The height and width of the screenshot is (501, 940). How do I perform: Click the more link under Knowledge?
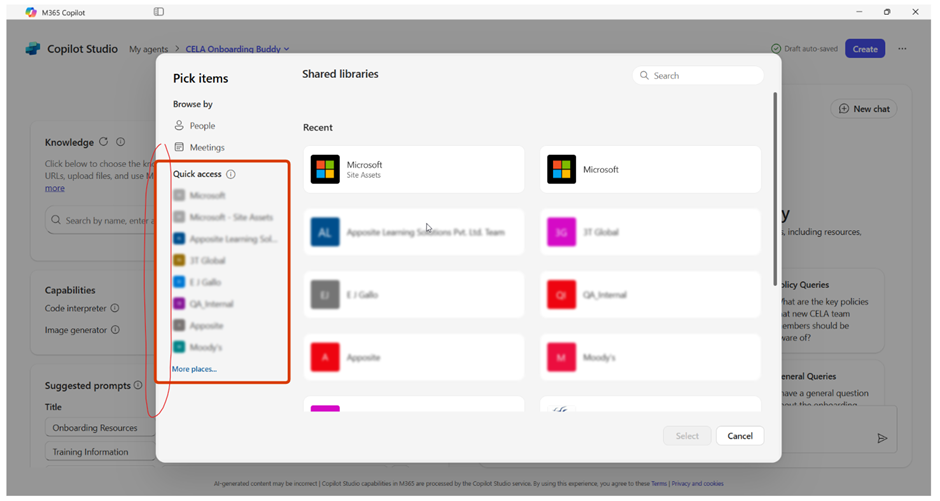coord(55,188)
